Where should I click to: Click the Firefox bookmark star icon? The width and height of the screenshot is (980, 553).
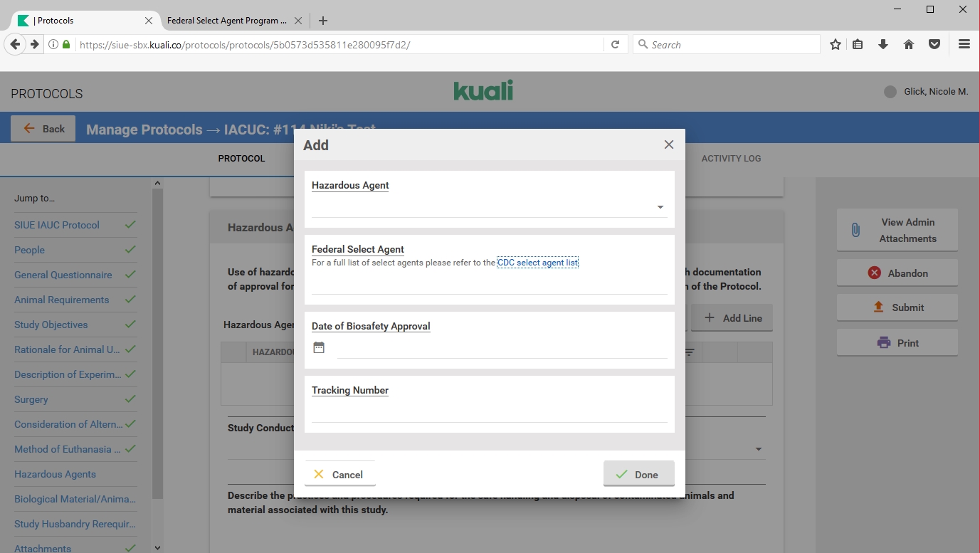pyautogui.click(x=835, y=44)
